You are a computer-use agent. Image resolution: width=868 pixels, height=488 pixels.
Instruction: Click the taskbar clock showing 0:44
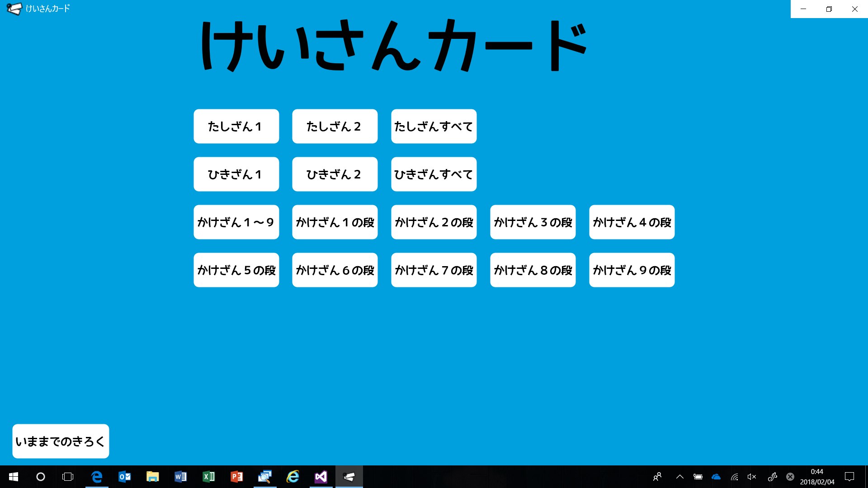pos(817,477)
